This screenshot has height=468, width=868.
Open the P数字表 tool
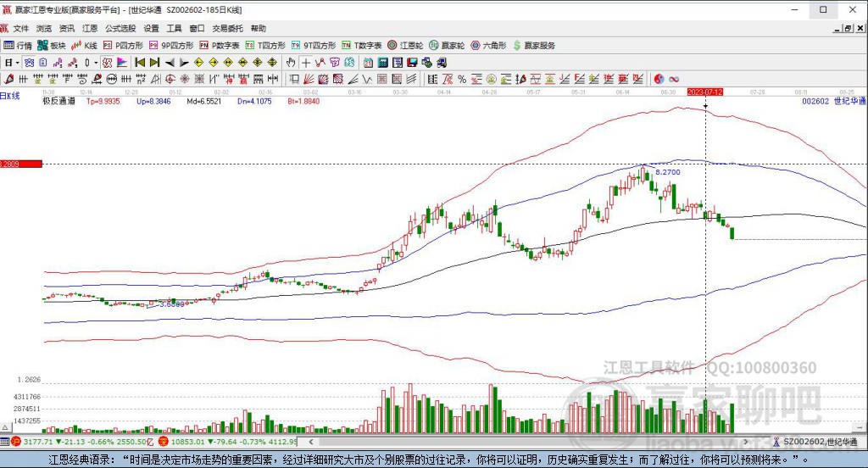(220, 46)
